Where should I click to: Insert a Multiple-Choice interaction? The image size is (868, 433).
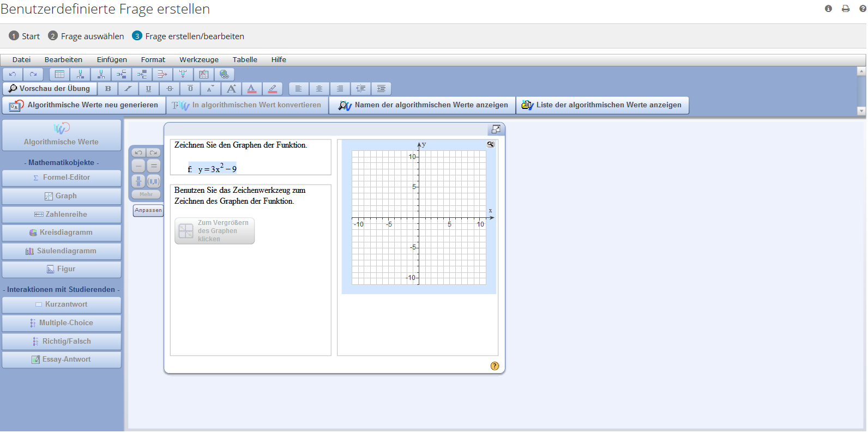coord(62,323)
